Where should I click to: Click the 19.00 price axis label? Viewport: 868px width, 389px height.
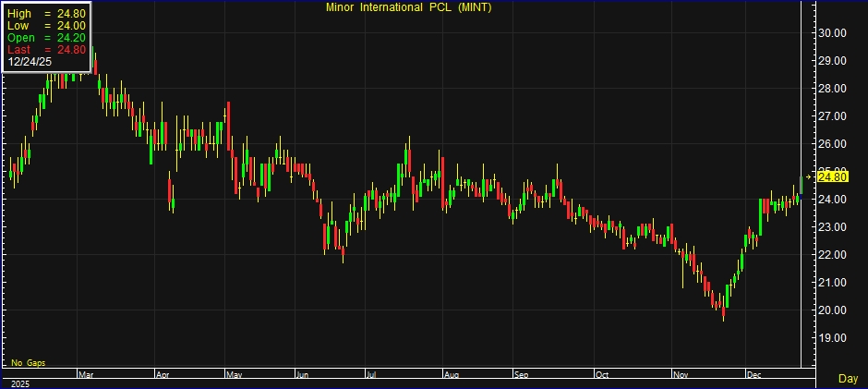click(x=834, y=338)
